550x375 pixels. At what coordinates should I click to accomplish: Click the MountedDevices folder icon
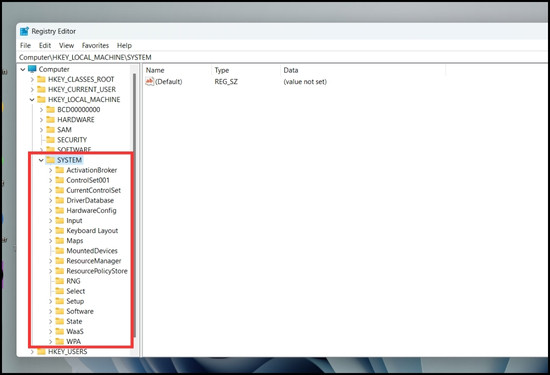point(60,251)
